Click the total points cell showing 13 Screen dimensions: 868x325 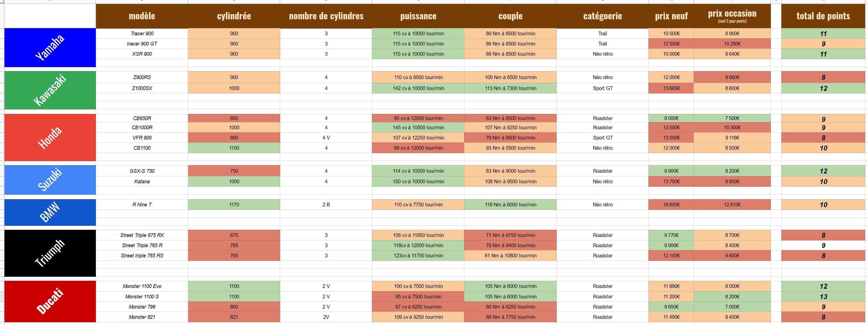click(823, 297)
